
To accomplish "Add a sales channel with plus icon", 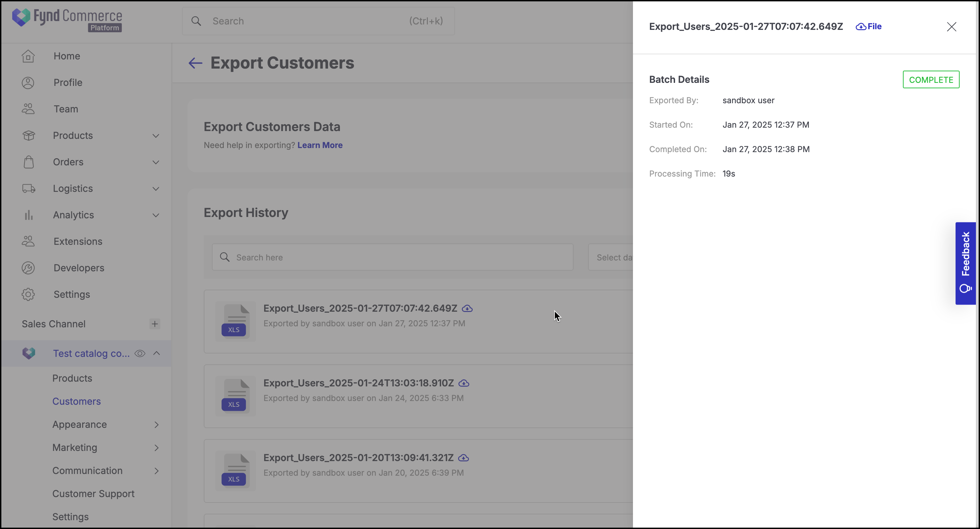I will [155, 324].
